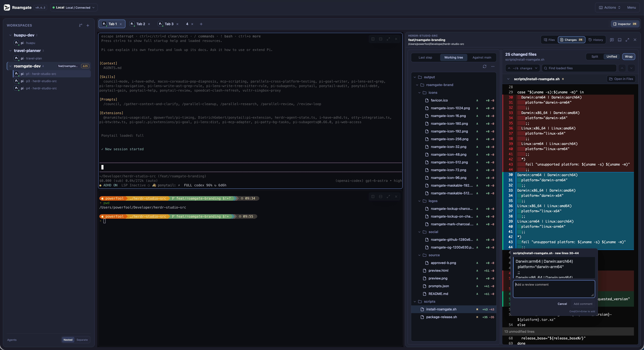Screen dimensions: 644x350
Task: Open the Files tab in inspector
Action: pos(549,40)
